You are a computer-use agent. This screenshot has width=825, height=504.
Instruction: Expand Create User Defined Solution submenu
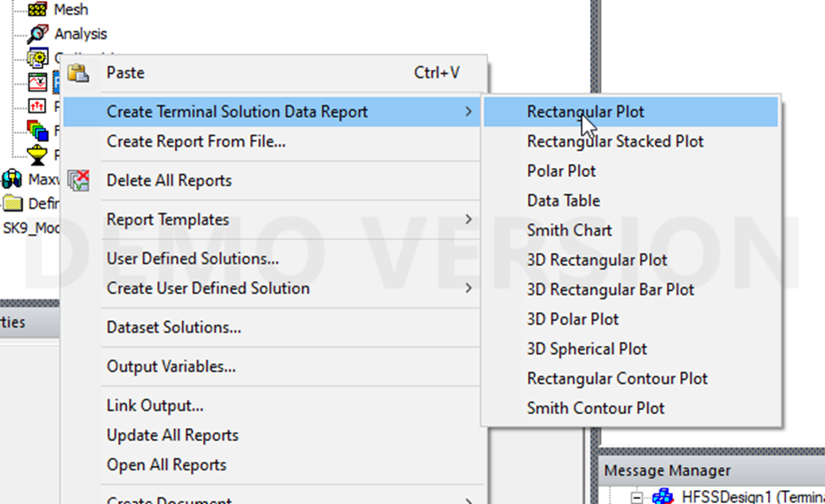[x=469, y=287]
